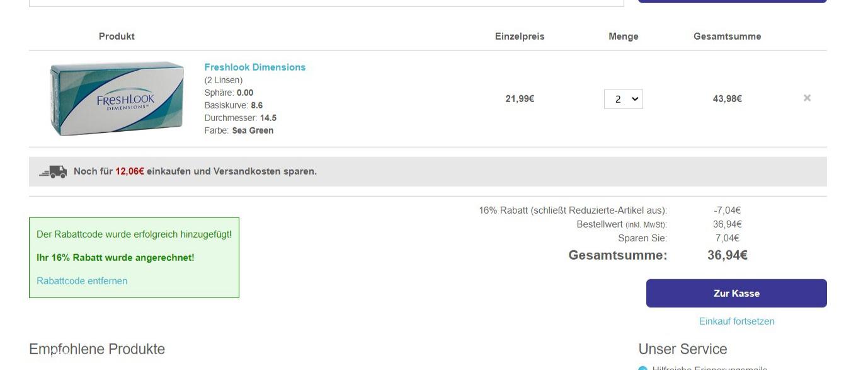This screenshot has width=868, height=370.
Task: Click the Unser Service heading
Action: click(683, 349)
